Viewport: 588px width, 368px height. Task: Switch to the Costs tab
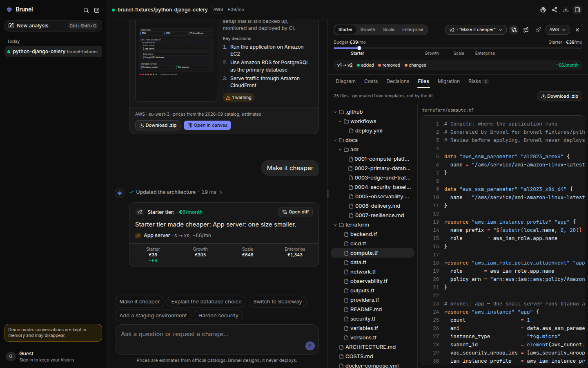tap(371, 81)
